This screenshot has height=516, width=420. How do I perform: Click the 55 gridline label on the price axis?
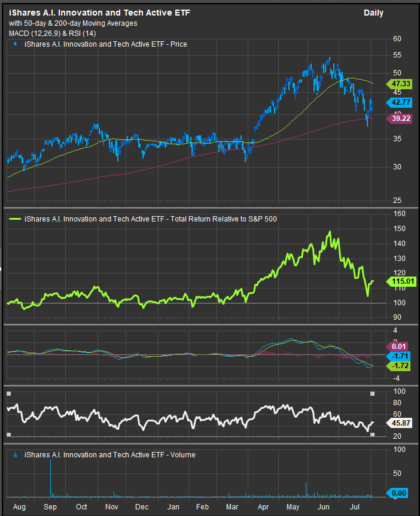[x=397, y=55]
